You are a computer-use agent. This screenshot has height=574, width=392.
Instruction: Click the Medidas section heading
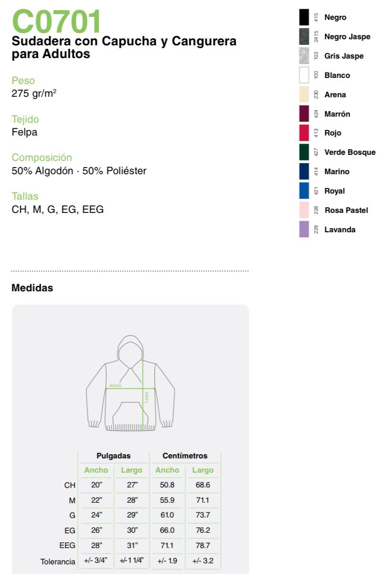click(32, 288)
